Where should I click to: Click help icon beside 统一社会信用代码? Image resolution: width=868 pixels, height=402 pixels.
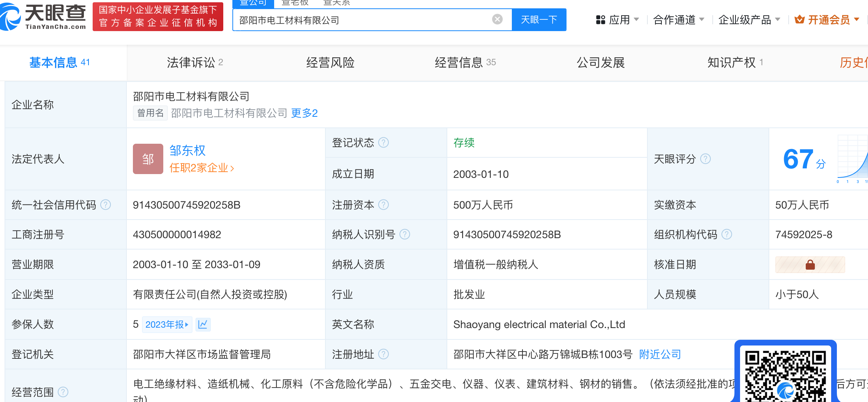pos(106,205)
